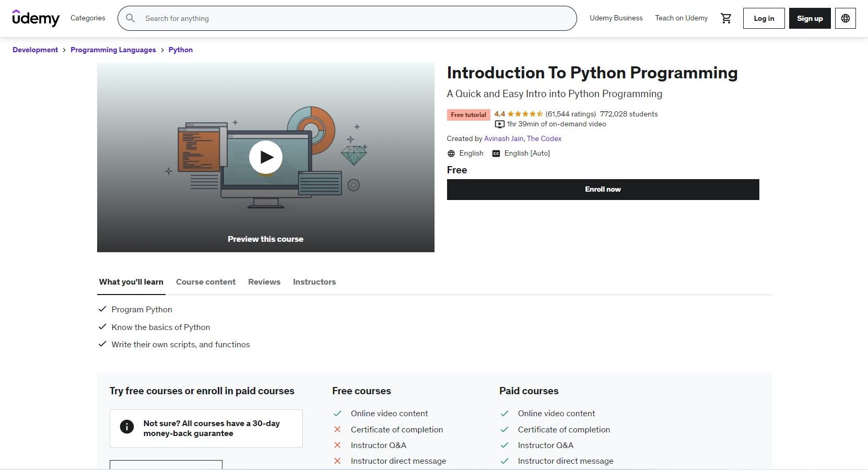Viewport: 868px width, 470px height.
Task: Click the Udemy logo
Action: pyautogui.click(x=36, y=18)
